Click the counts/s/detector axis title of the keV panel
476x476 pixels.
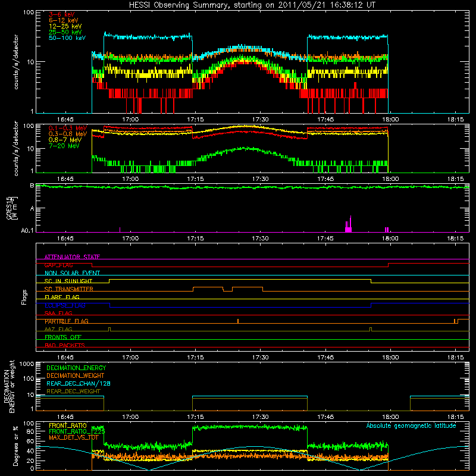(16, 62)
